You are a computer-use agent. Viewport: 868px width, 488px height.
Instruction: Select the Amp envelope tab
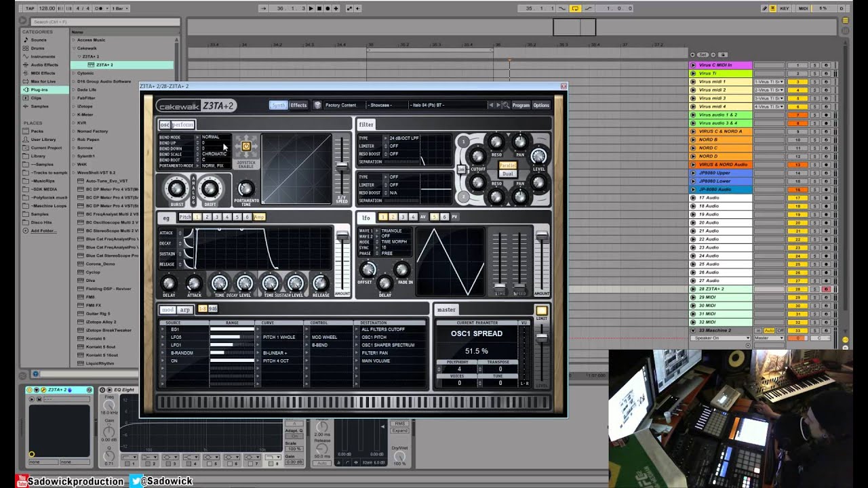click(259, 217)
